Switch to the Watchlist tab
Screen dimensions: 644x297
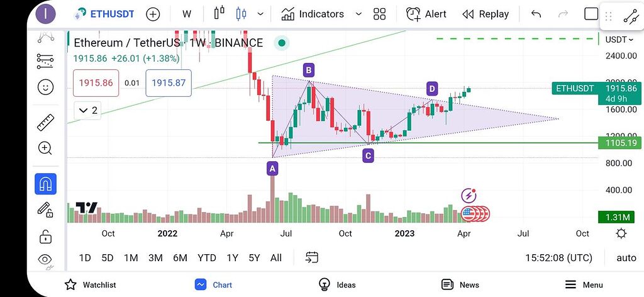91,284
